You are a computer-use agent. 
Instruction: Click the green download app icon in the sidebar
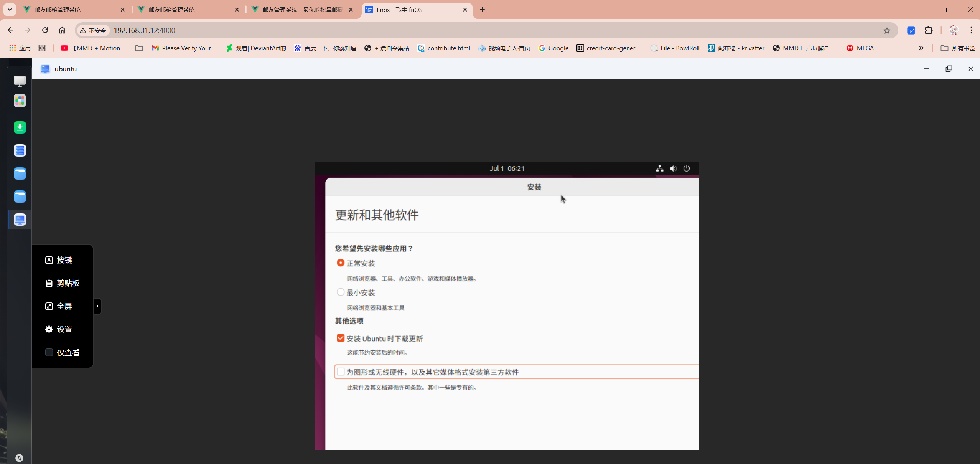pos(20,127)
